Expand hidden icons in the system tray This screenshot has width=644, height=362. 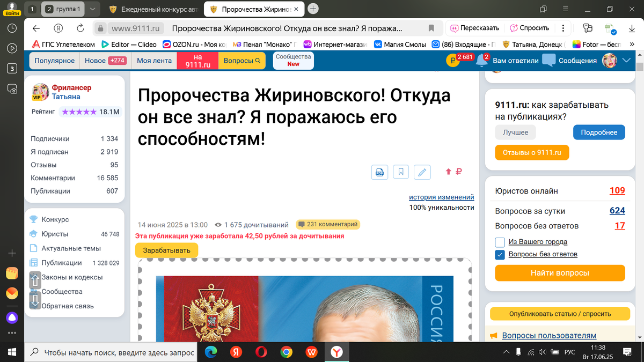click(506, 352)
